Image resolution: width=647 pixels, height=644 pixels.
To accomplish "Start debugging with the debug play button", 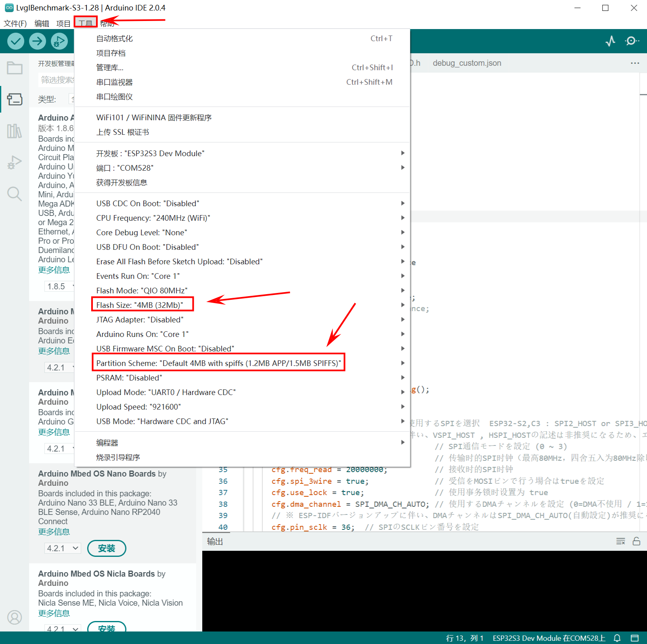I will click(59, 41).
